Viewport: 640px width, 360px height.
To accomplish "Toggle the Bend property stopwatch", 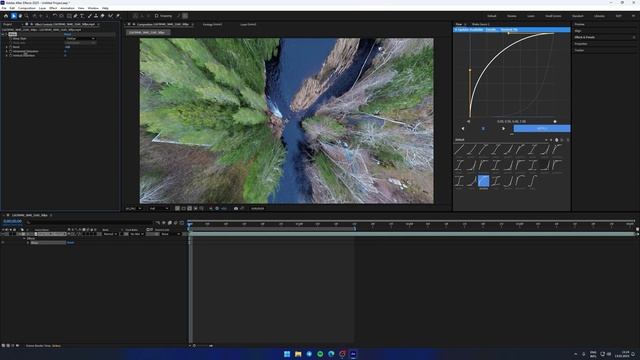I will (x=11, y=47).
